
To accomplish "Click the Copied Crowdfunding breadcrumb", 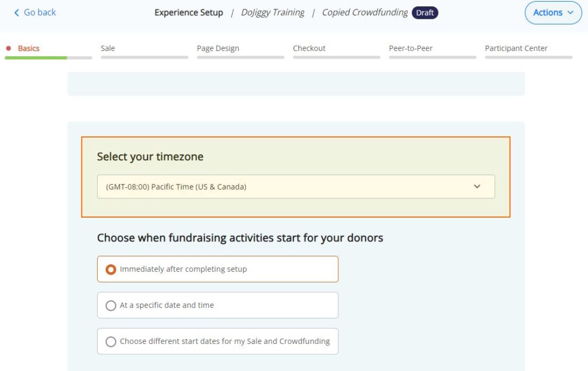I will pos(365,13).
